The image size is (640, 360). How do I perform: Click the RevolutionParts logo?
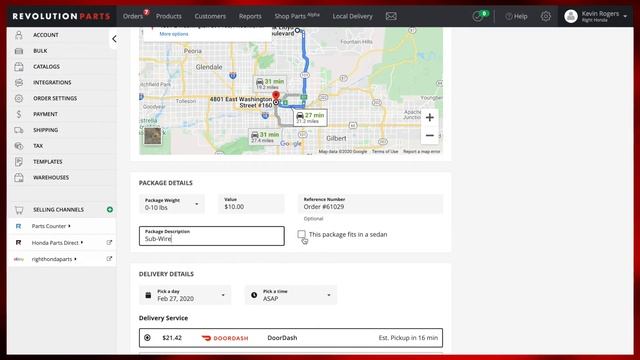coord(61,16)
